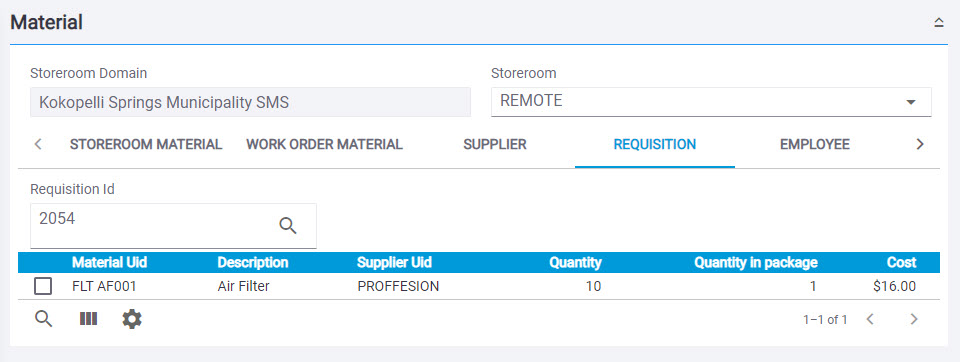Tick the FLT AF001 row checkbox
The width and height of the screenshot is (960, 362).
43,286
